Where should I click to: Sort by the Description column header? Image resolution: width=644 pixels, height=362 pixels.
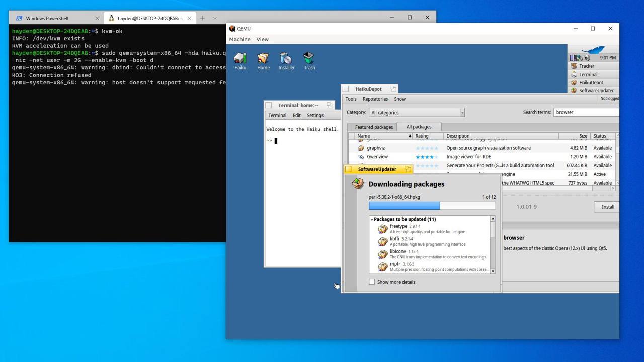(x=501, y=136)
